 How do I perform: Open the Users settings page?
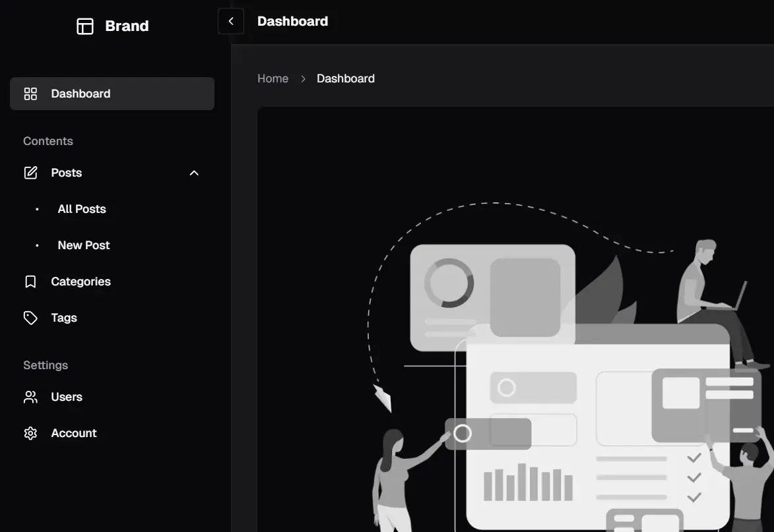tap(66, 396)
